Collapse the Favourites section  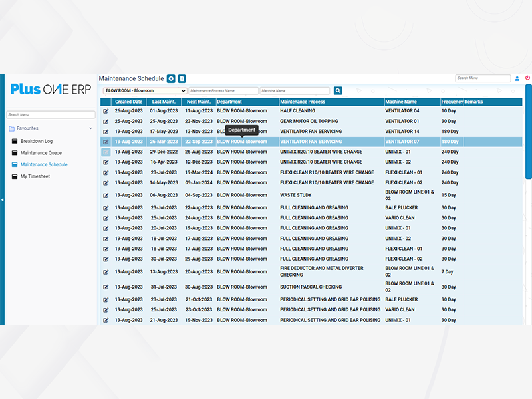(90, 128)
